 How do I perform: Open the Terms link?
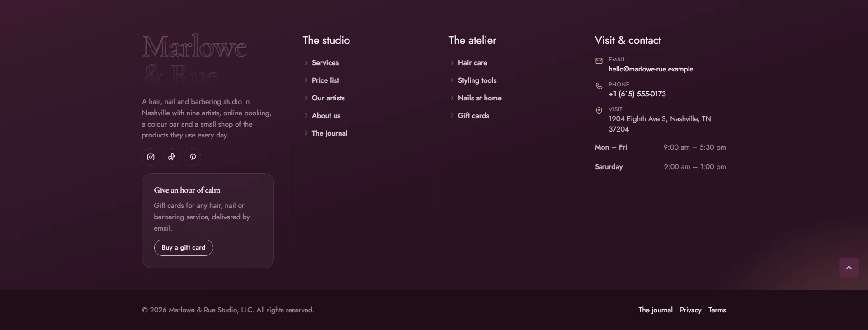coord(717,310)
